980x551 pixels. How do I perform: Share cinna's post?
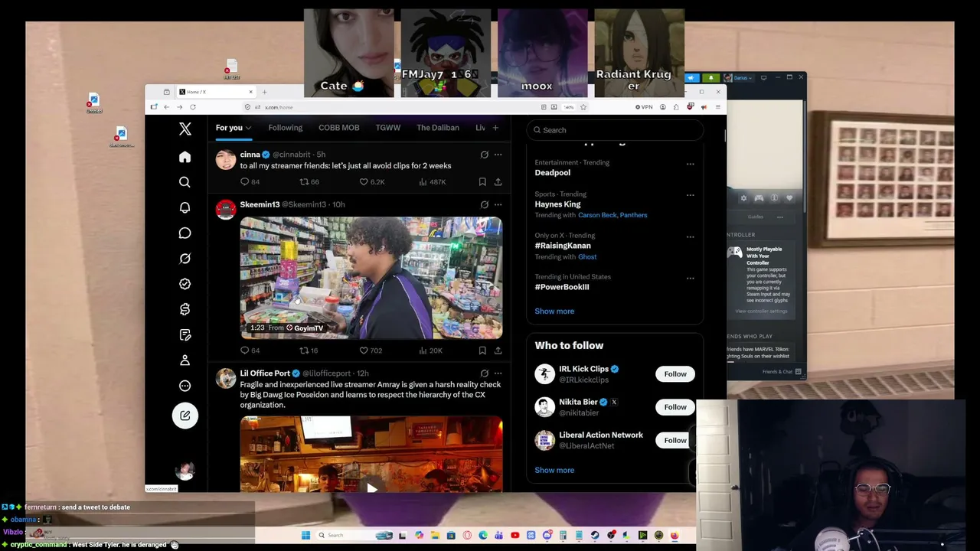click(x=498, y=181)
